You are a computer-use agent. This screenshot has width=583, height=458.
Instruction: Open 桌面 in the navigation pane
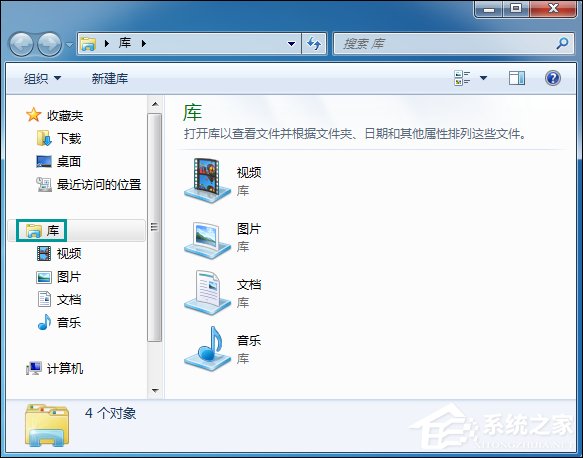[69, 161]
